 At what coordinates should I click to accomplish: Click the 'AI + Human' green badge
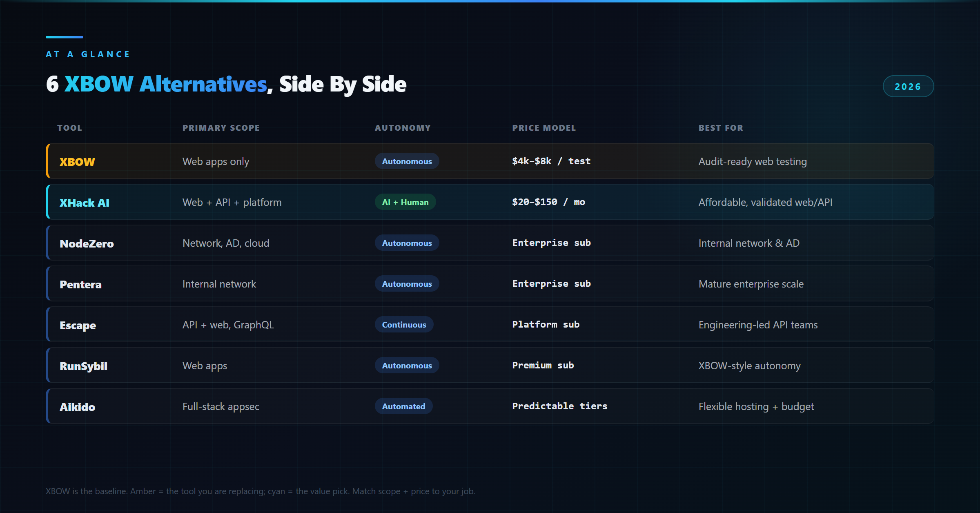coord(405,202)
